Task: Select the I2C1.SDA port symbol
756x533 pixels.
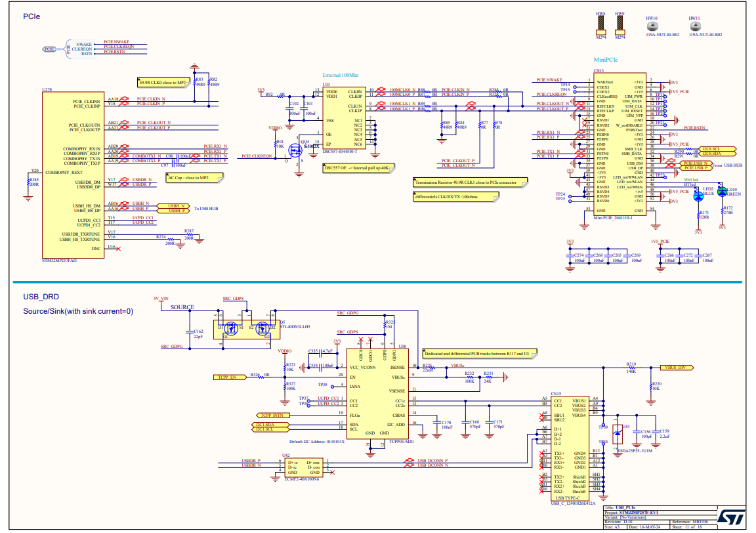Action: coord(270,425)
